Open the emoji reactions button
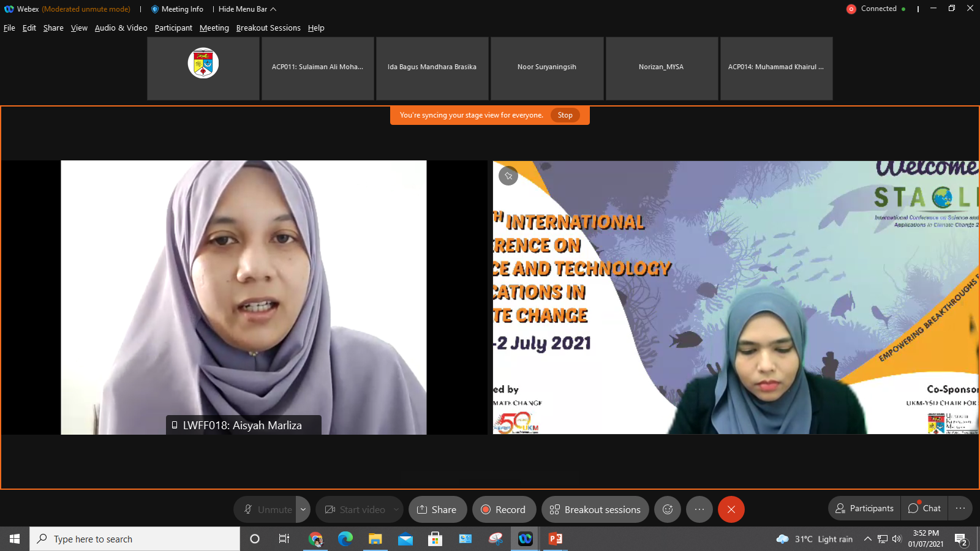Image resolution: width=980 pixels, height=551 pixels. [x=668, y=509]
